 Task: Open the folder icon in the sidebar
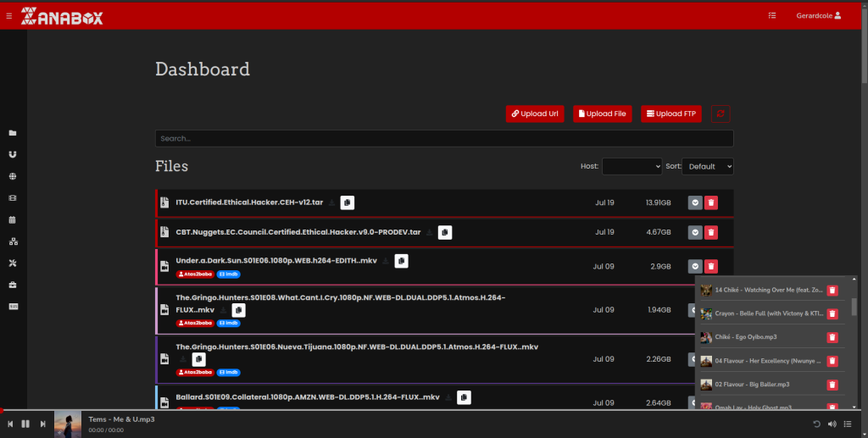(x=13, y=133)
